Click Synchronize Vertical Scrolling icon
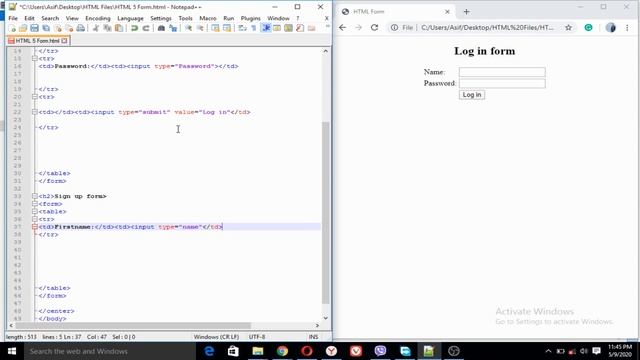640x360 pixels. 215,28
